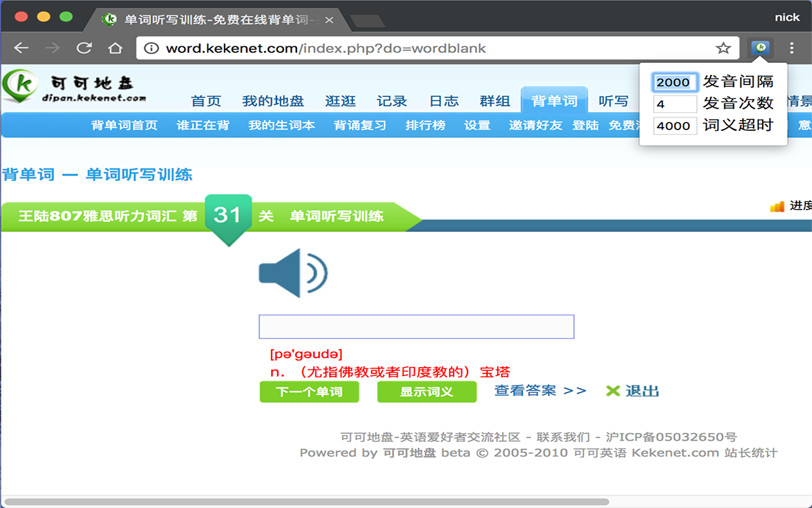Reload the page
812x508 pixels.
click(x=84, y=48)
